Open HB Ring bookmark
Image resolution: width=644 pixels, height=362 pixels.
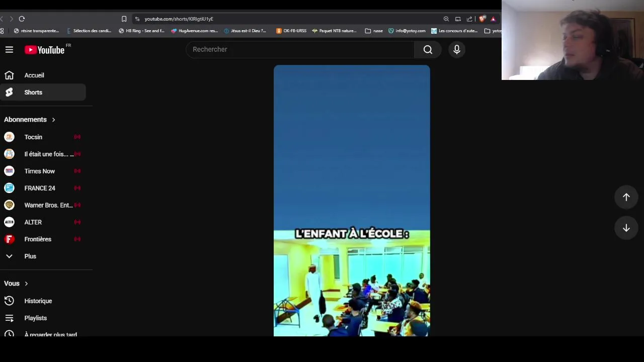pyautogui.click(x=141, y=31)
